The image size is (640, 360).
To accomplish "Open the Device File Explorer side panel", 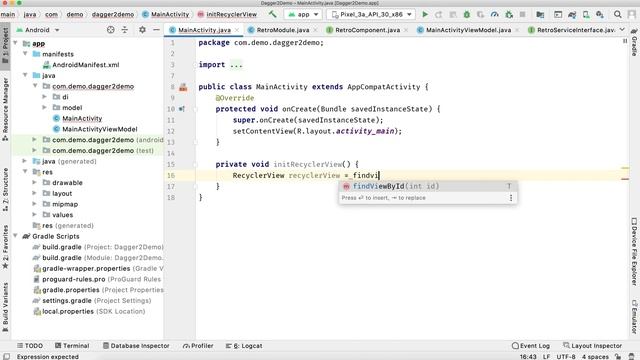I will tap(634, 251).
